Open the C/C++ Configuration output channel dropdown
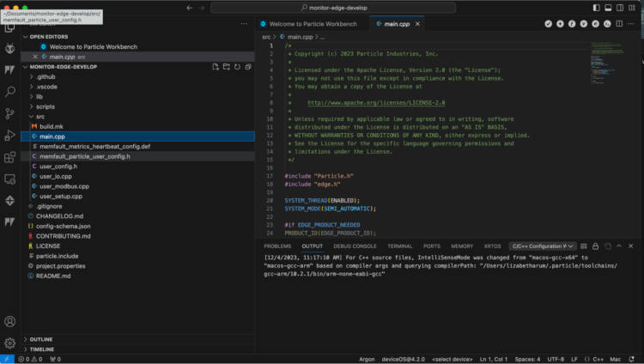Image resolution: width=644 pixels, height=364 pixels. [543, 246]
